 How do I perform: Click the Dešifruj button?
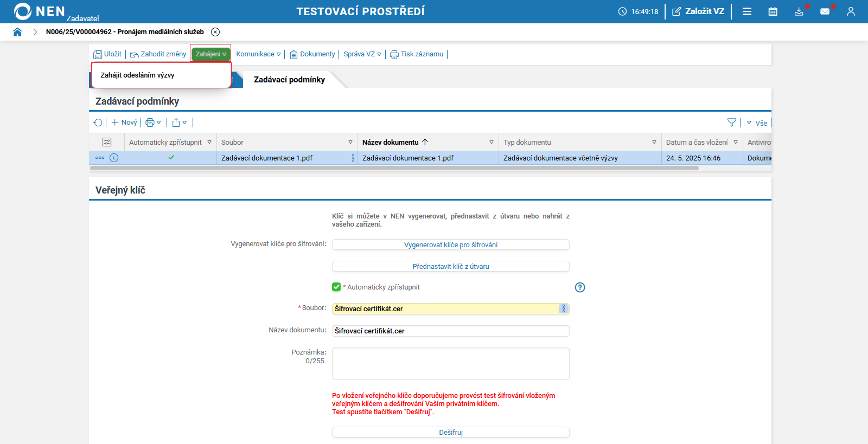tap(451, 432)
